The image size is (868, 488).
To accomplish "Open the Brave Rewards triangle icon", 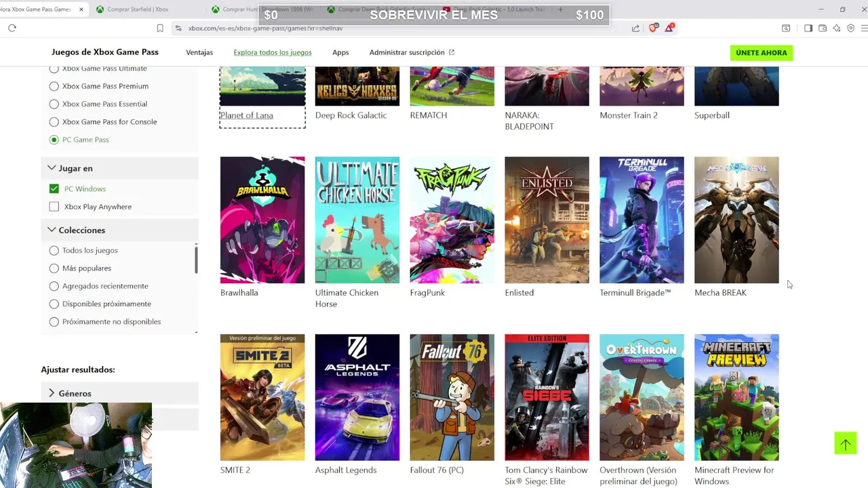I will [x=669, y=28].
